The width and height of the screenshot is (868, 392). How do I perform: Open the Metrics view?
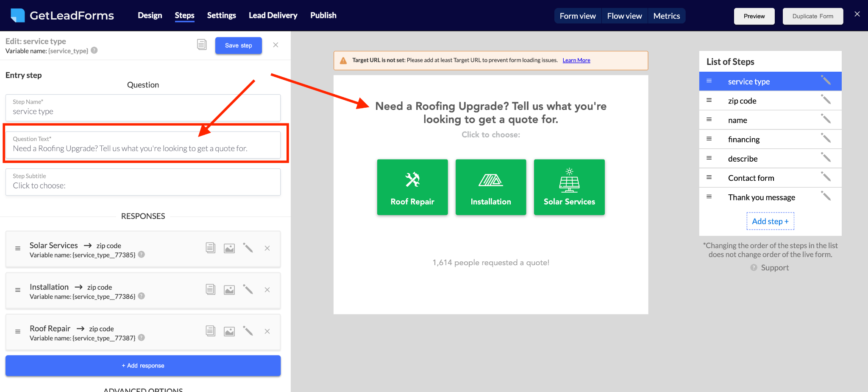pyautogui.click(x=666, y=16)
